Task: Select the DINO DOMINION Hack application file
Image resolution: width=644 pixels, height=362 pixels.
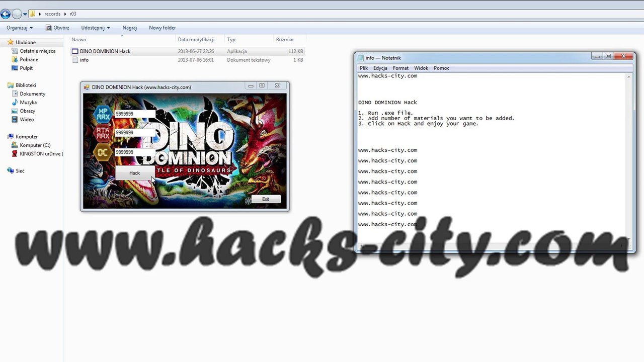Action: [x=187, y=51]
